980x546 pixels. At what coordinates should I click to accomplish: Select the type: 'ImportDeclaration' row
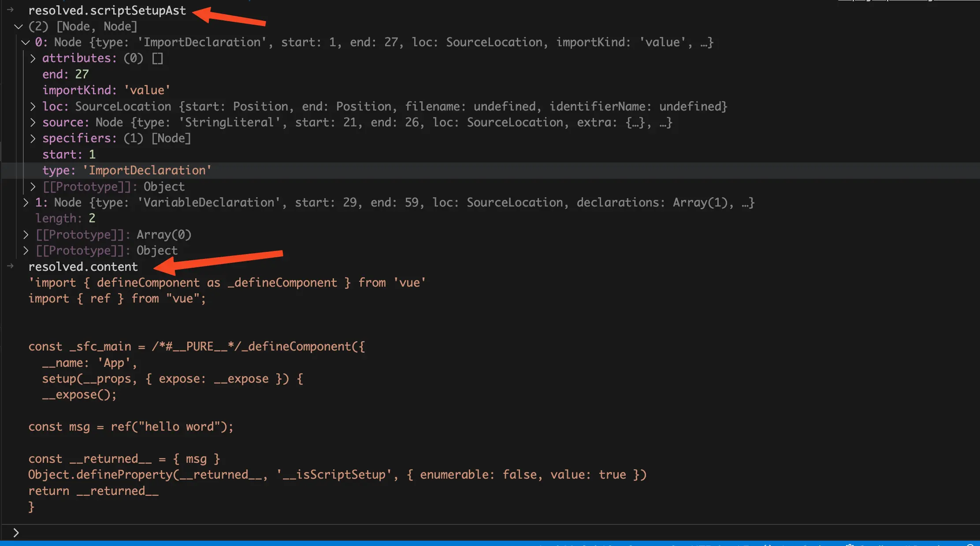(127, 170)
